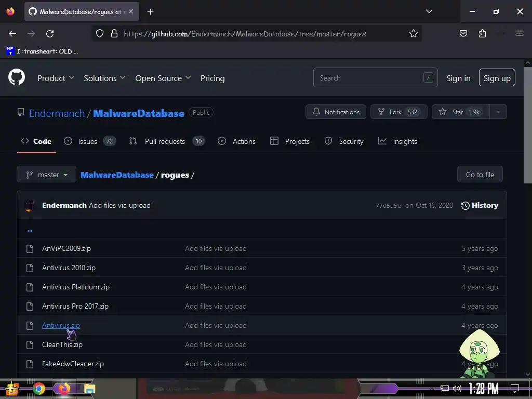
Task: Open the ':transheart: OLD' bookmark
Action: tap(43, 51)
